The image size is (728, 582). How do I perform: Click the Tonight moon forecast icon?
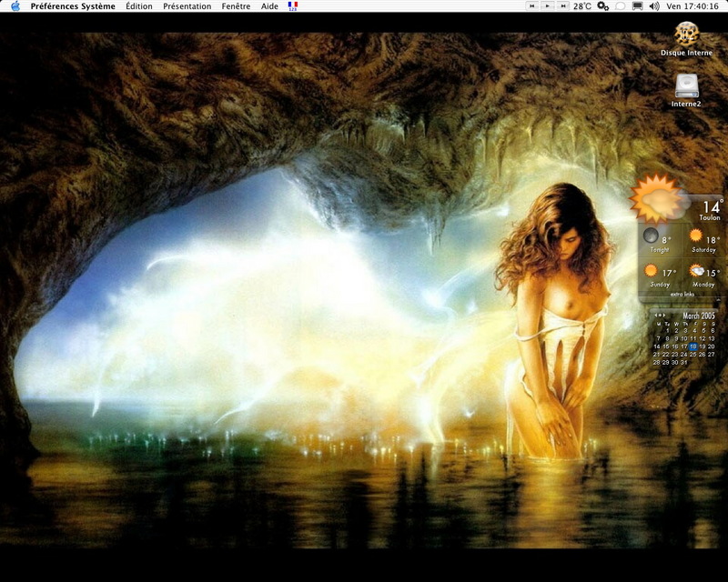click(x=651, y=236)
